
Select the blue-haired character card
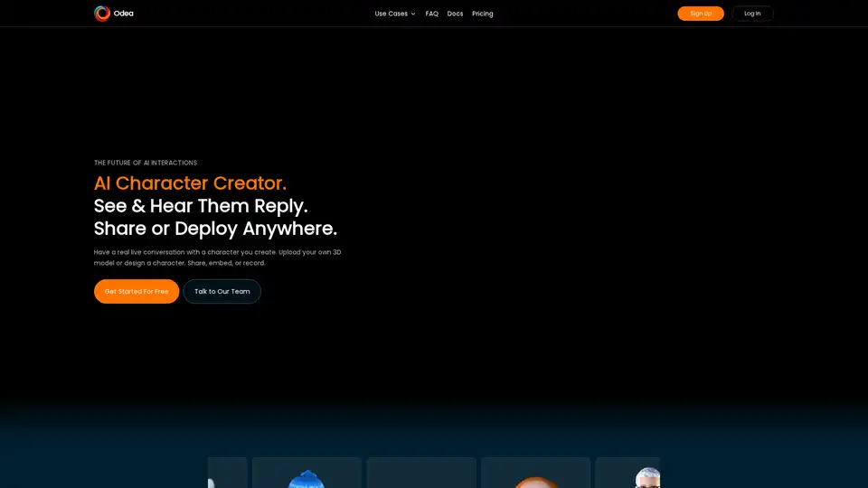click(x=307, y=474)
